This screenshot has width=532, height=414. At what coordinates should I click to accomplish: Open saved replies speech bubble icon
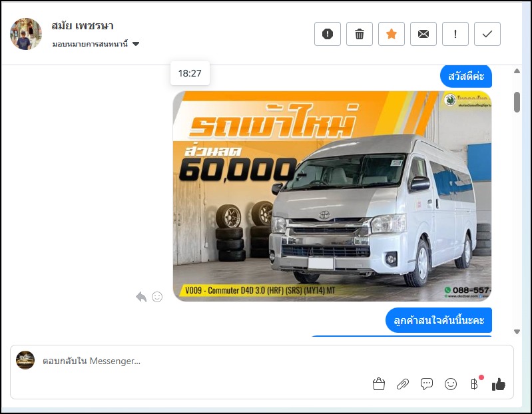[x=427, y=384]
